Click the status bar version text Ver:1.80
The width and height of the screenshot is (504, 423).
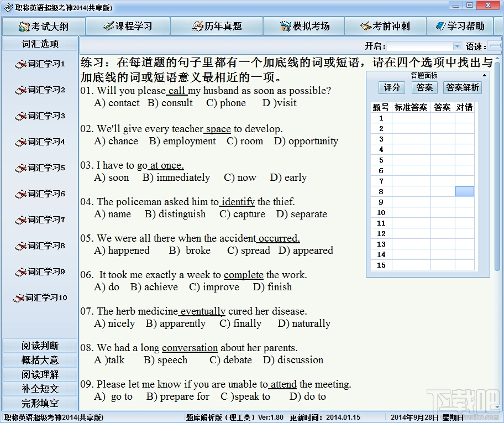(x=271, y=417)
